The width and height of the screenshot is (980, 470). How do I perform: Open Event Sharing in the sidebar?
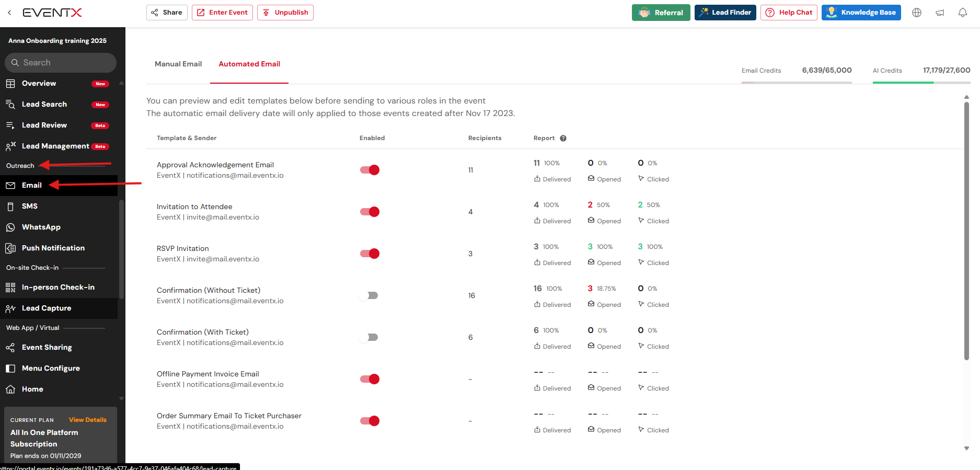(x=47, y=347)
